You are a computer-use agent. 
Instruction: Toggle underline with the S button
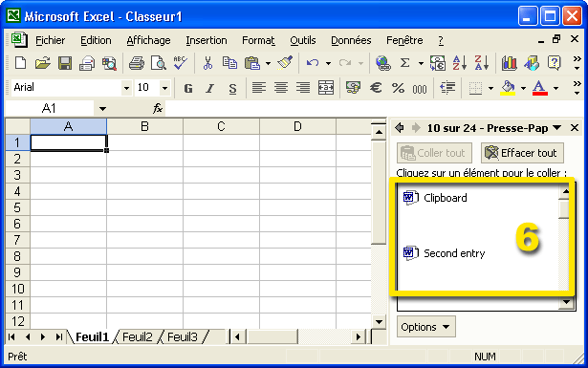click(232, 89)
